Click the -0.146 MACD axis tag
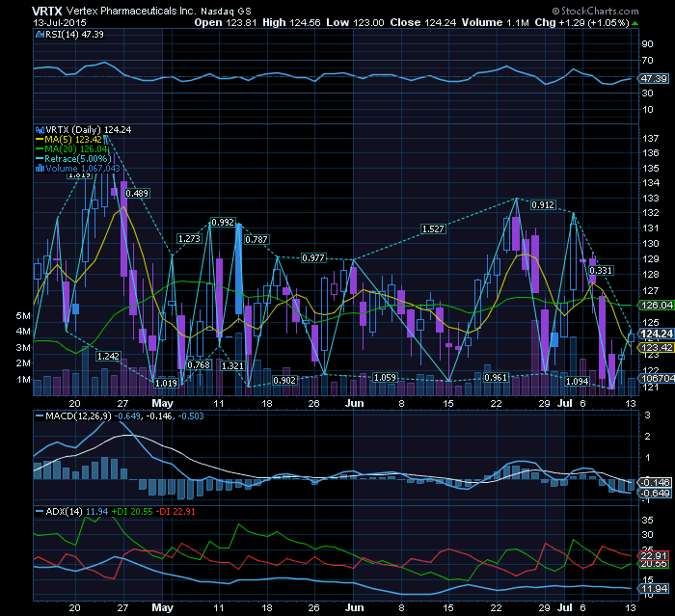The height and width of the screenshot is (616, 675). [x=655, y=482]
